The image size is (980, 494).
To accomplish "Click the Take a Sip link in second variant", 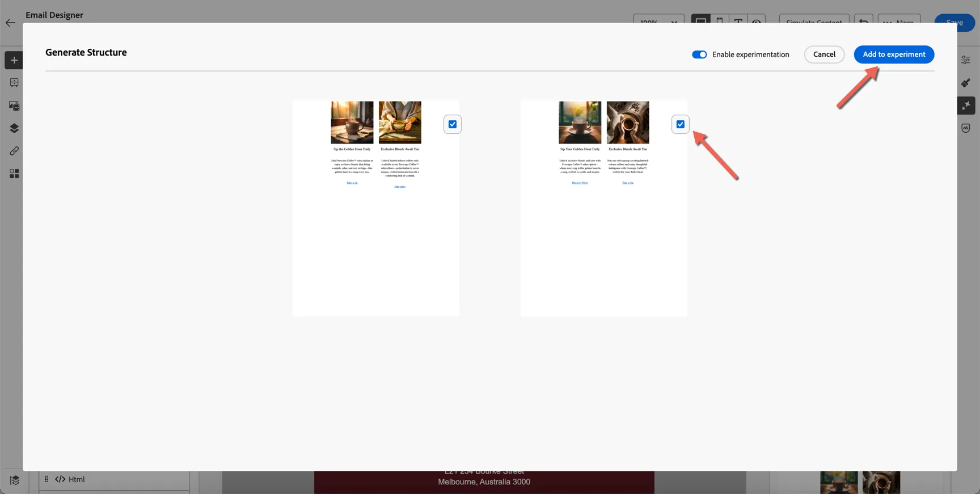I will pyautogui.click(x=628, y=183).
